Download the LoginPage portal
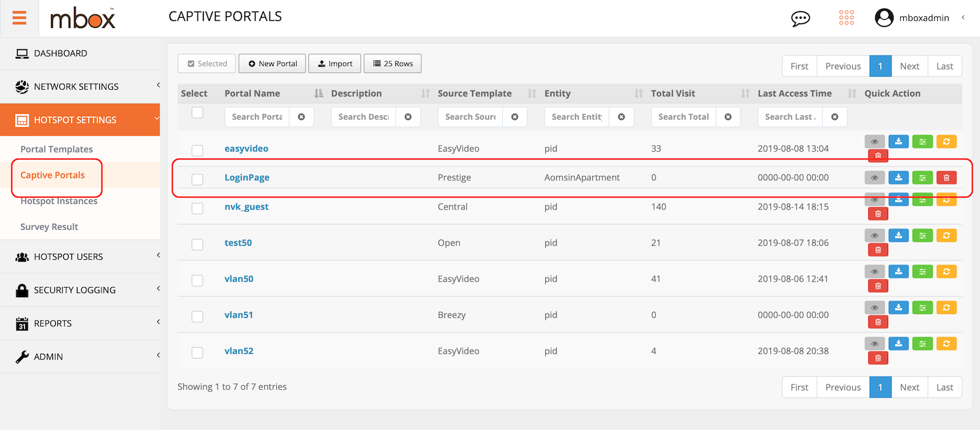980x430 pixels. pos(898,178)
